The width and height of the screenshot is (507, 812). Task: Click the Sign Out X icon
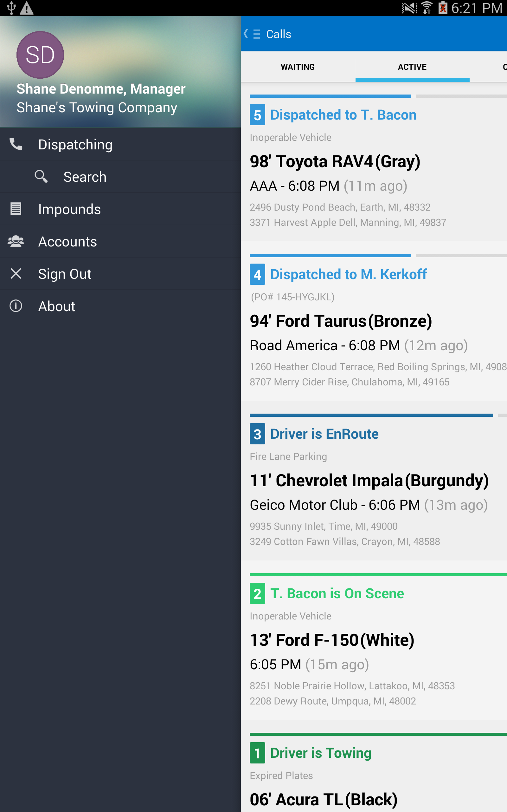(x=16, y=273)
